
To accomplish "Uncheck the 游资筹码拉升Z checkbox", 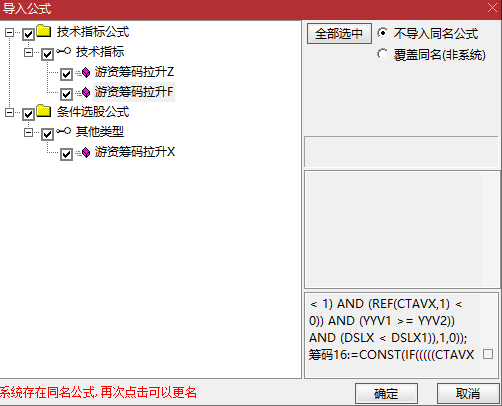I will 66,74.
